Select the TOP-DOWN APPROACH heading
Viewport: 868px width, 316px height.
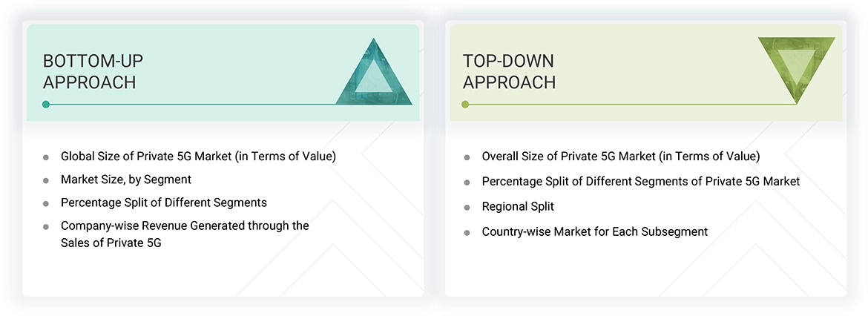click(x=509, y=71)
